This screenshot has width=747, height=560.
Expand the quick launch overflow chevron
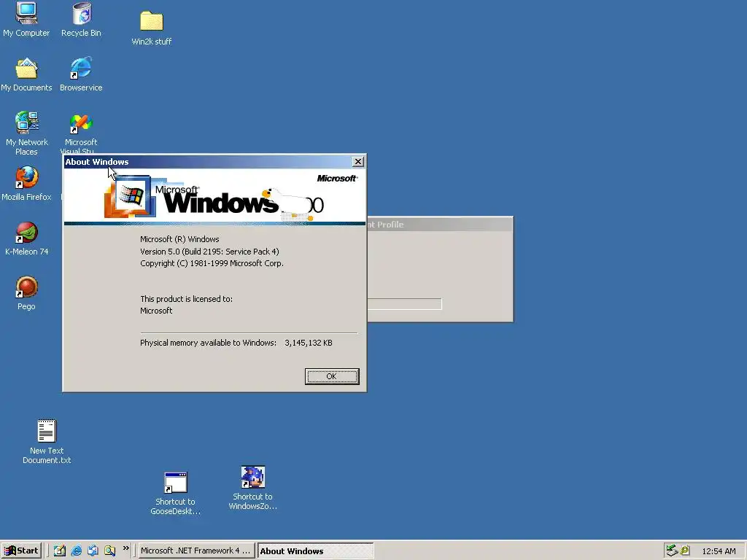pos(125,548)
